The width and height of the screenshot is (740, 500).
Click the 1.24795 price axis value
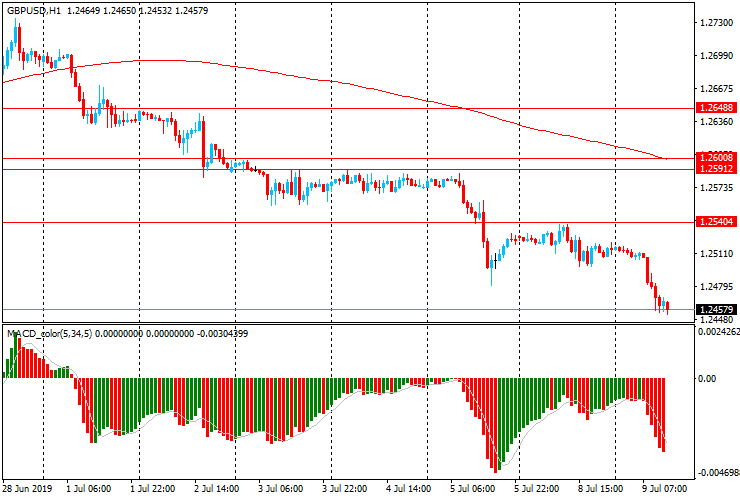click(x=717, y=287)
